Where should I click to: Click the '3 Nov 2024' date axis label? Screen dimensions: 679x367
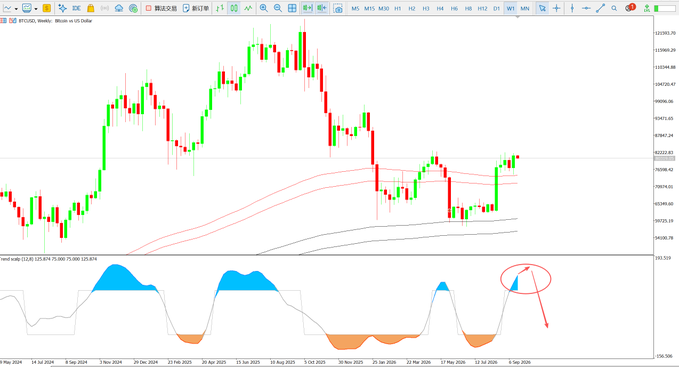click(x=111, y=362)
